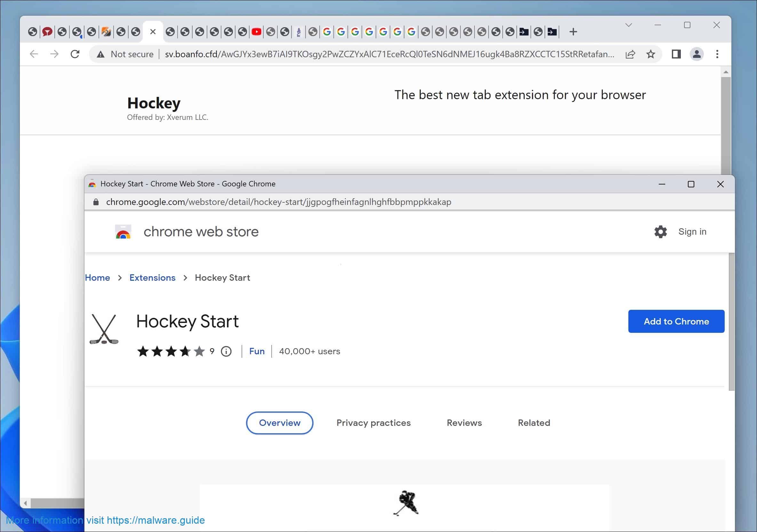The width and height of the screenshot is (757, 532).
Task: Open the Fun category link
Action: 257,351
